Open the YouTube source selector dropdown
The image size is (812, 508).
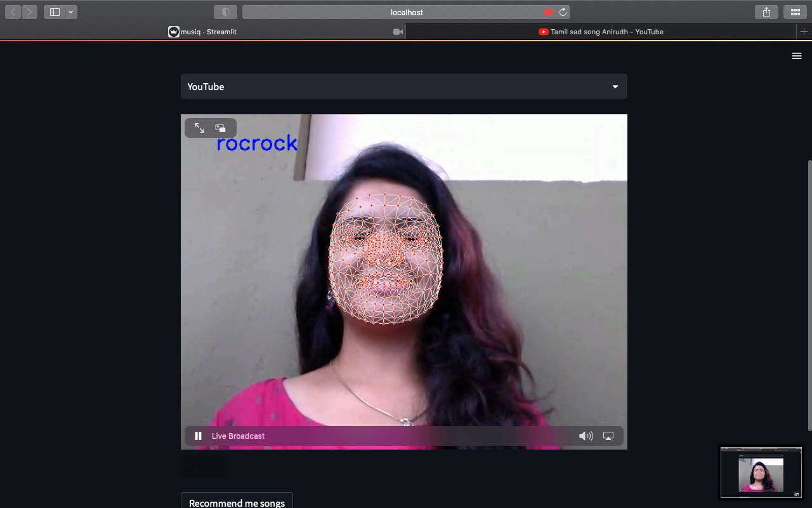point(404,86)
